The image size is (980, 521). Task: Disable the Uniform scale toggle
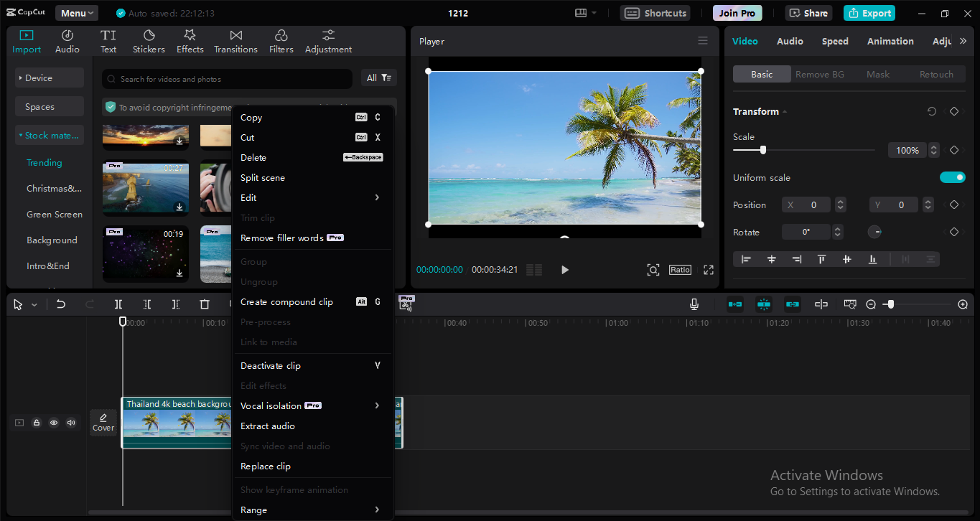tap(952, 177)
